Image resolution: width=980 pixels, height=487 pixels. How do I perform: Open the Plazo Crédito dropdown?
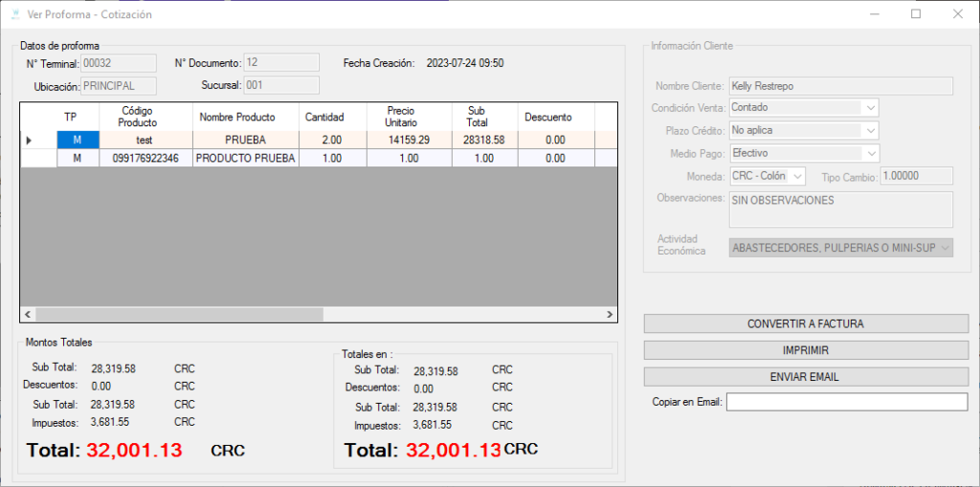tap(869, 130)
